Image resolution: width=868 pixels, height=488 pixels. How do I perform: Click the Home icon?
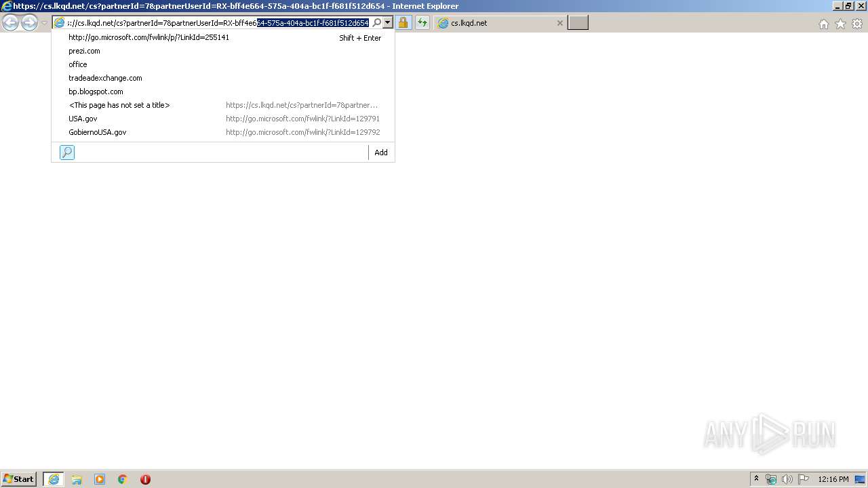tap(823, 24)
